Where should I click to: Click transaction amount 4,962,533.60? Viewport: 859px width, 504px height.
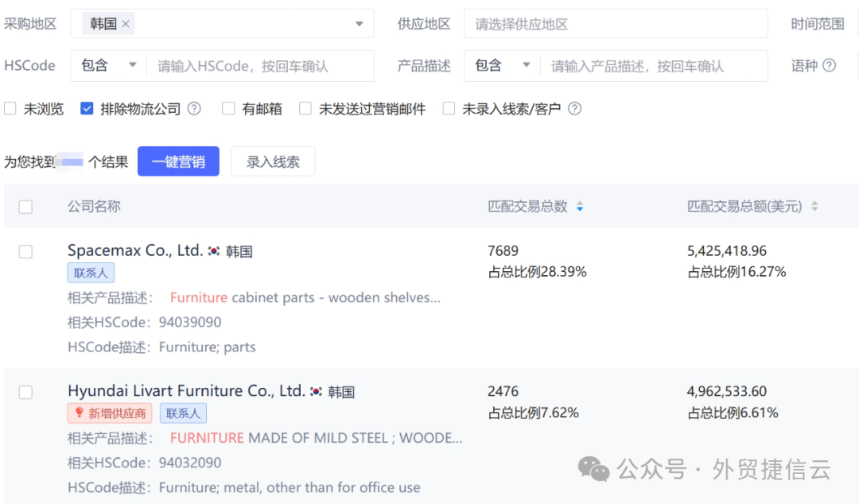click(727, 391)
